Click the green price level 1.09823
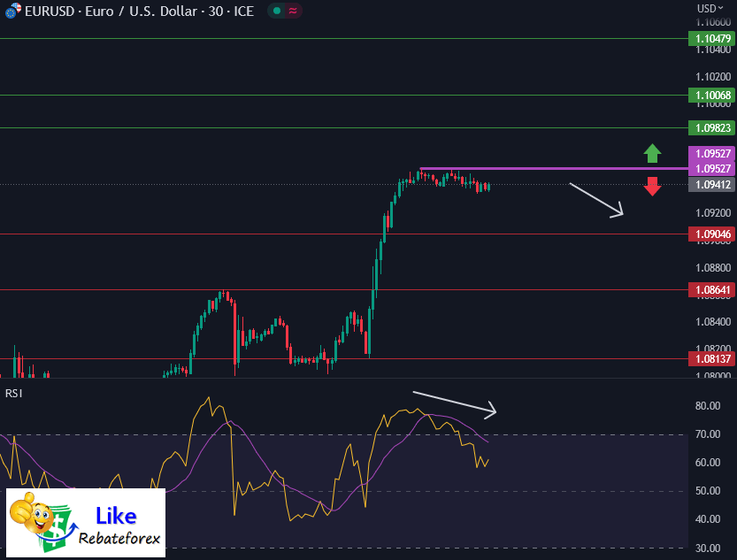The image size is (737, 560). click(x=711, y=128)
